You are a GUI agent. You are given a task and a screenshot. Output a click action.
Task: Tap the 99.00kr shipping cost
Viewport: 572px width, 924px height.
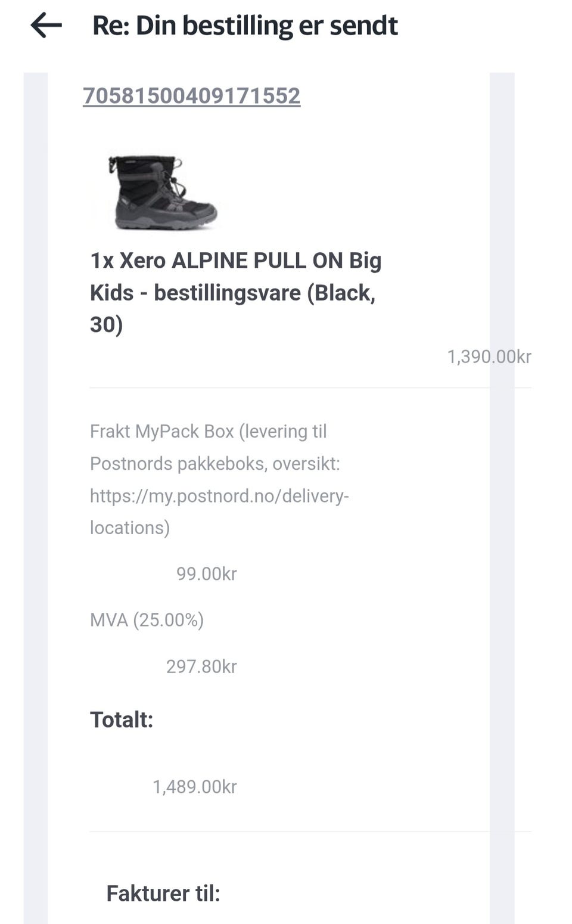[206, 573]
